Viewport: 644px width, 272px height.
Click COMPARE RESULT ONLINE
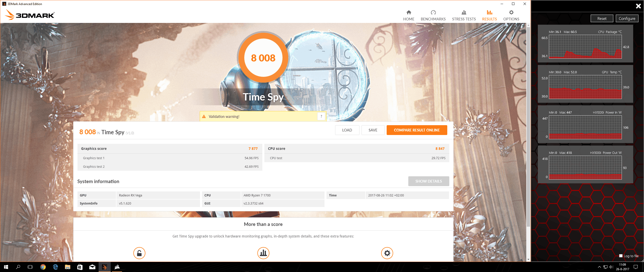(x=417, y=130)
